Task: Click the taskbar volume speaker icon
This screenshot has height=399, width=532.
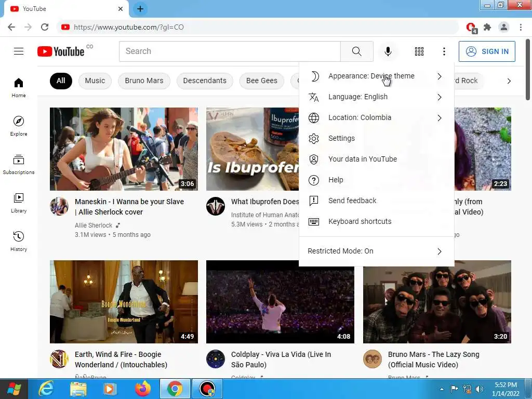Action: tap(479, 389)
